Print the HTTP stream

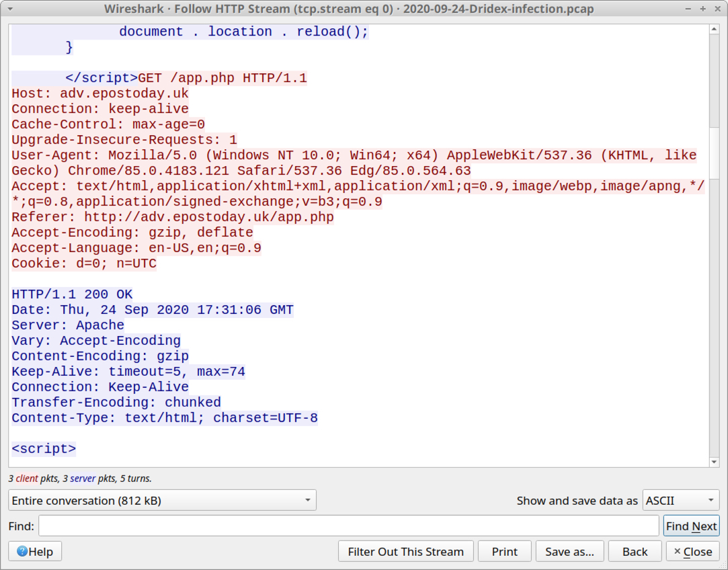[x=505, y=551]
